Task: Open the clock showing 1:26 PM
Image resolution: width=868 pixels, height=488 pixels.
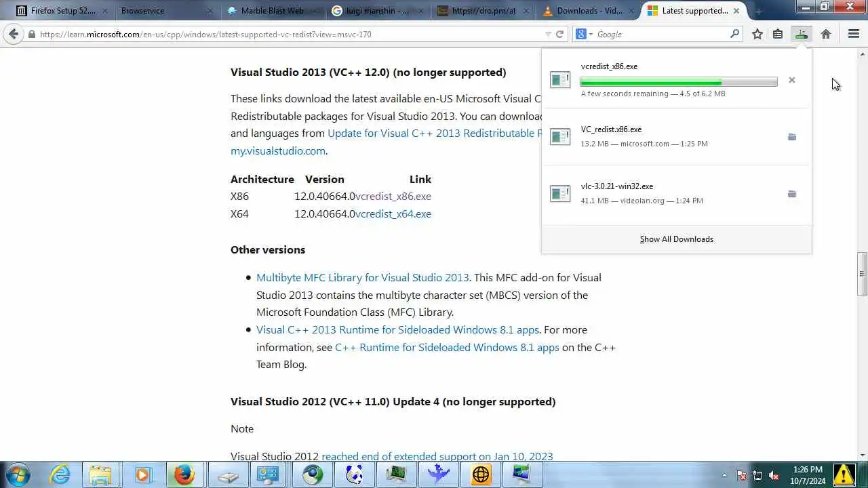Action: point(806,474)
